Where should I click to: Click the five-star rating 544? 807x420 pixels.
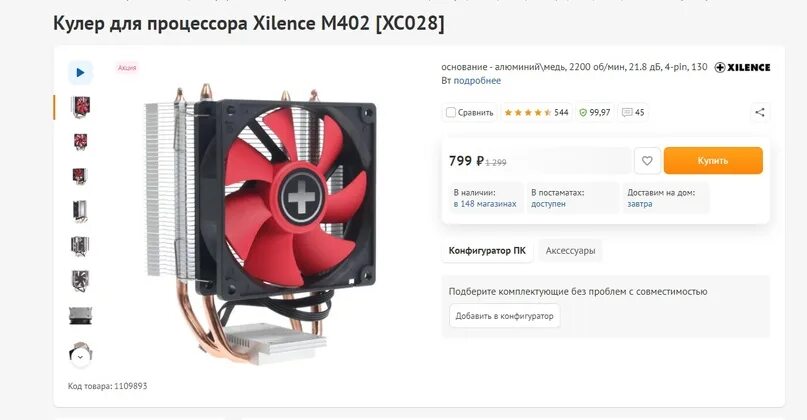click(536, 112)
